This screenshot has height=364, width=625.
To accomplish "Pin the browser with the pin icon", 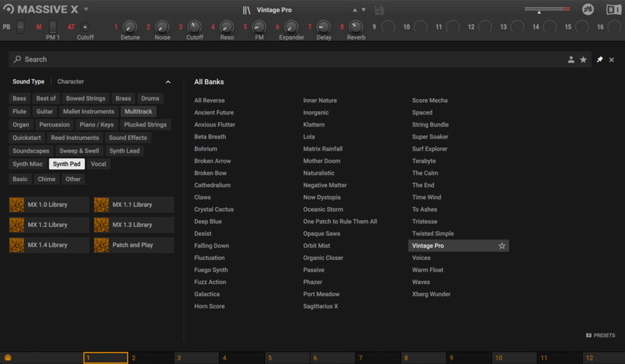I will coord(599,59).
